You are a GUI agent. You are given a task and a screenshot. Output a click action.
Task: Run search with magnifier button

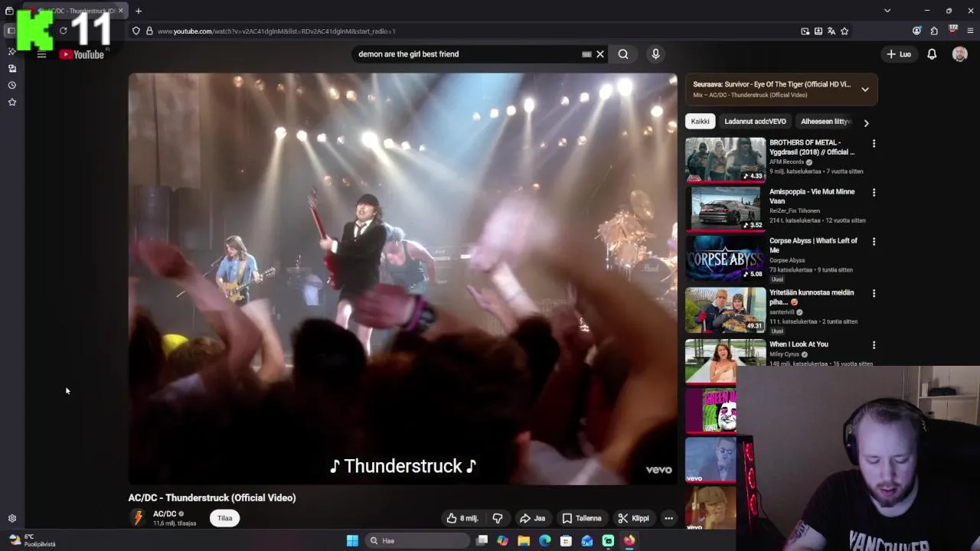click(x=623, y=54)
